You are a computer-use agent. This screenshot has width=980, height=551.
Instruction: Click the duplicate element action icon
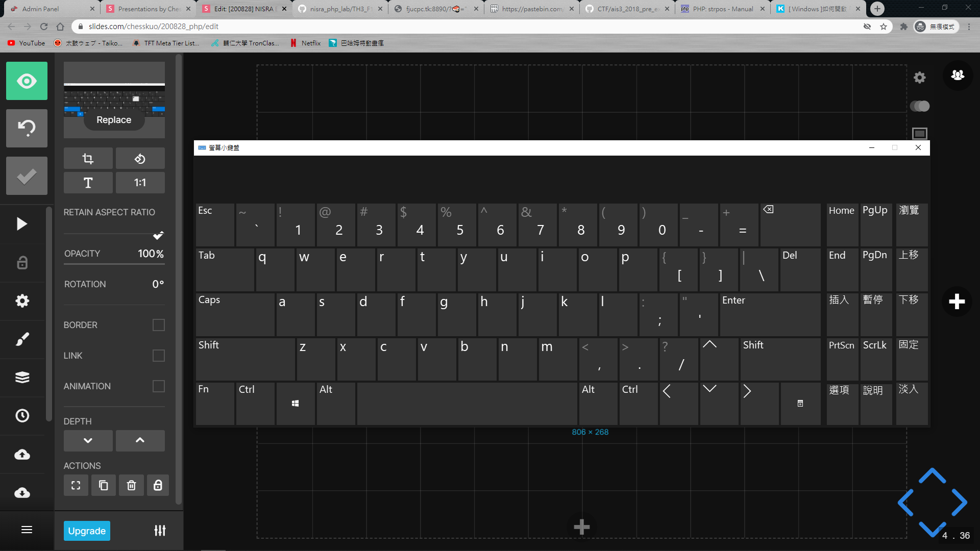[104, 485]
